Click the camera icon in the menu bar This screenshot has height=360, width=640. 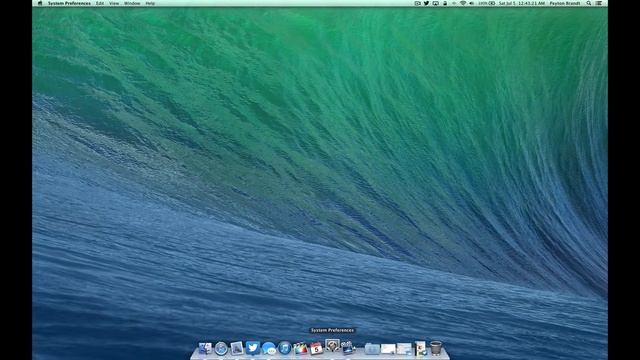click(x=417, y=3)
